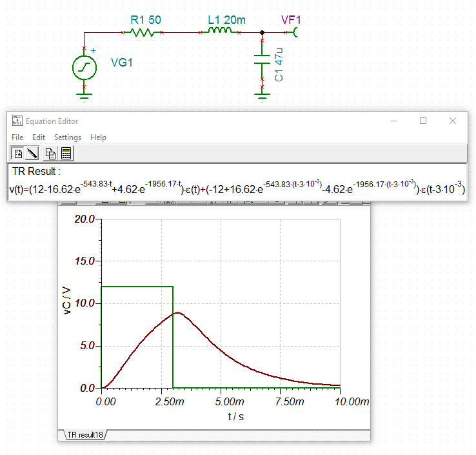Click the VG1 voltage generator symbol
This screenshot has height=455, width=476.
(x=84, y=66)
